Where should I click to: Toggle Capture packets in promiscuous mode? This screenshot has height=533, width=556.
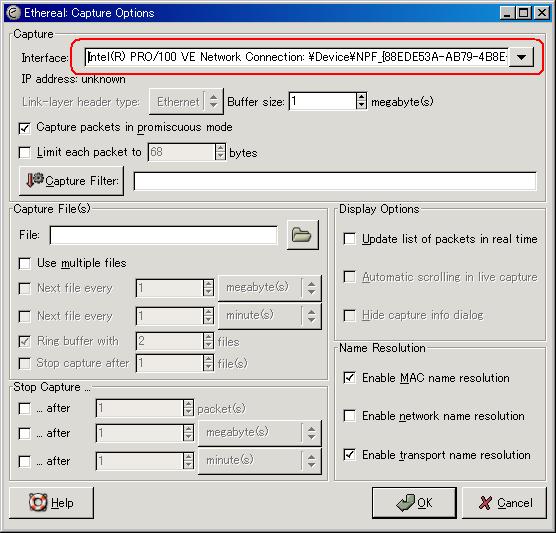tap(24, 128)
